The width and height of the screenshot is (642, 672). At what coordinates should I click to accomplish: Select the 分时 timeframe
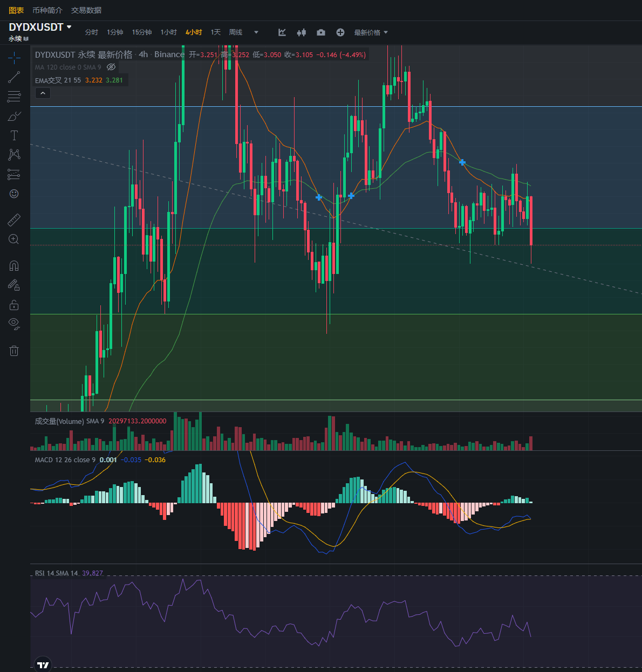(x=92, y=32)
